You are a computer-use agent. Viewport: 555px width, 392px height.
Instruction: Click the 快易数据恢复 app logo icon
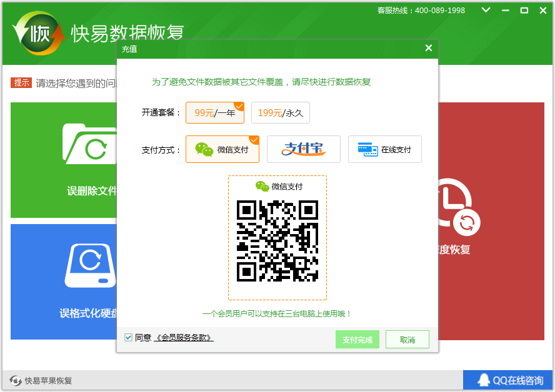pyautogui.click(x=39, y=33)
